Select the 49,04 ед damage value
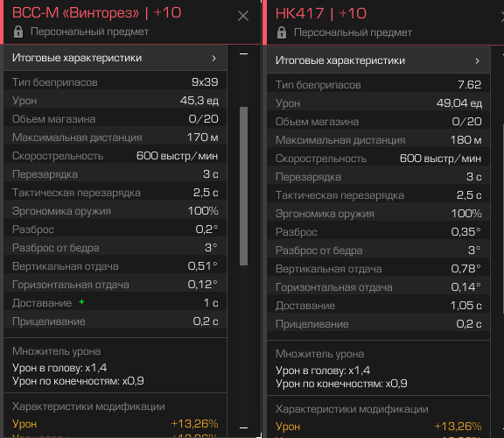Viewport: 504px width, 438px height. [x=459, y=103]
